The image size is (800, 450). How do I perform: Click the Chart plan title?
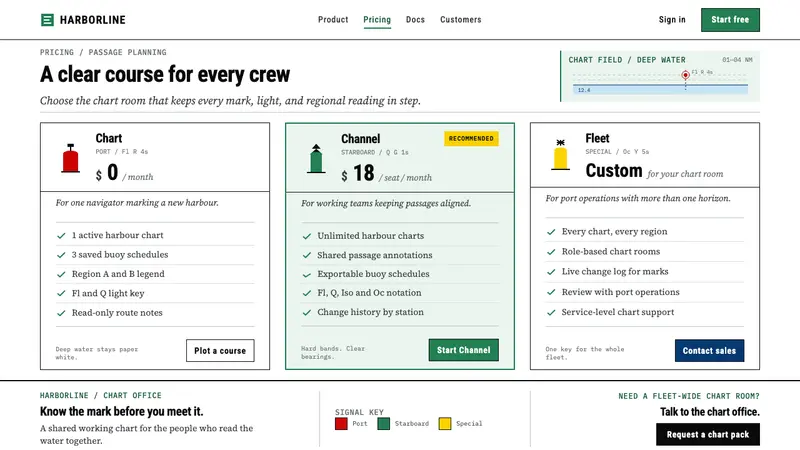point(109,138)
